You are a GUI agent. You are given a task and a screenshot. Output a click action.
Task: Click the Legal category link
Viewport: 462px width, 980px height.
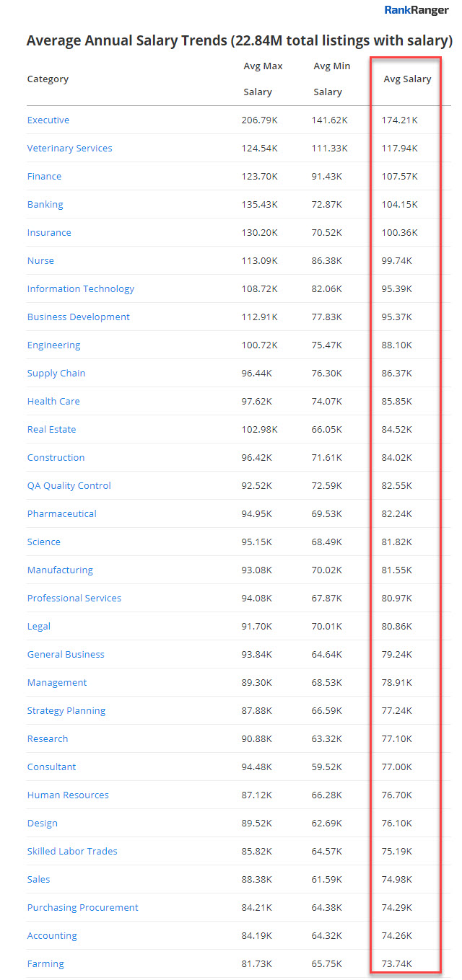pos(39,627)
